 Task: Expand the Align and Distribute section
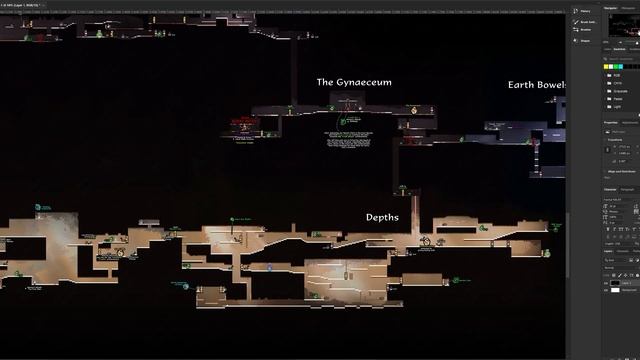(605, 172)
